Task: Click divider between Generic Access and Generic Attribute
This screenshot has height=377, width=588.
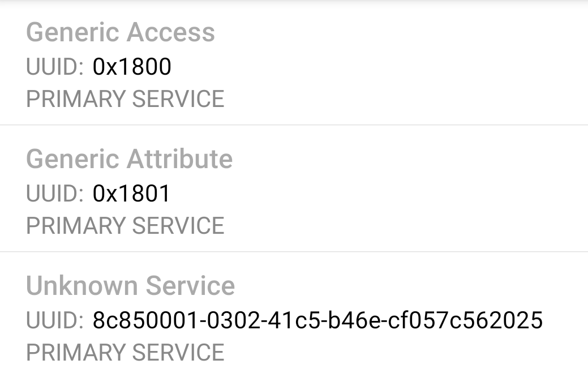Action: pyautogui.click(x=294, y=125)
